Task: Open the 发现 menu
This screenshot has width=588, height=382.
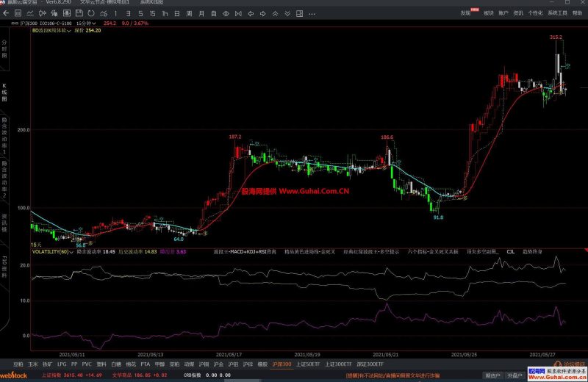Action: [465, 13]
